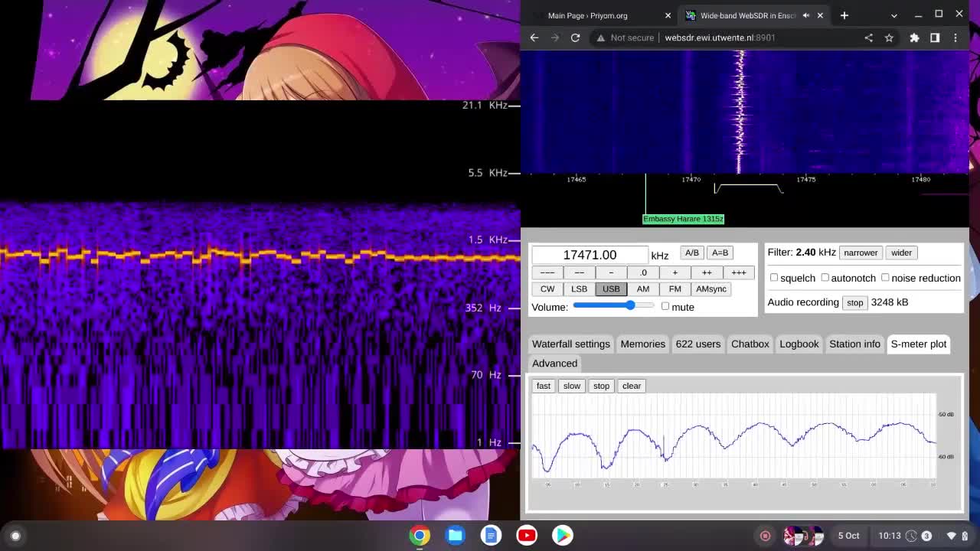Stop the audio recording
Screen dimensions: 980x551
(854, 302)
